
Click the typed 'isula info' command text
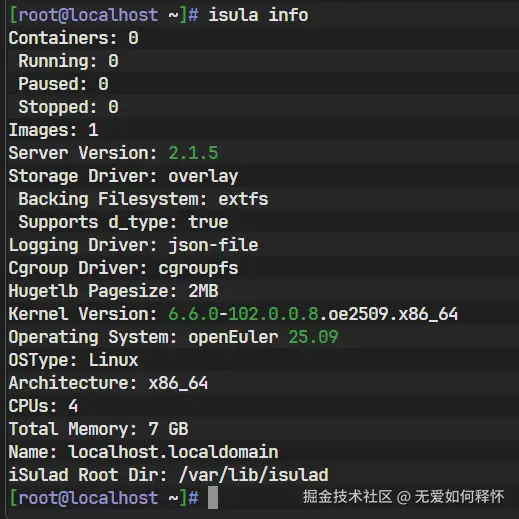pos(258,15)
